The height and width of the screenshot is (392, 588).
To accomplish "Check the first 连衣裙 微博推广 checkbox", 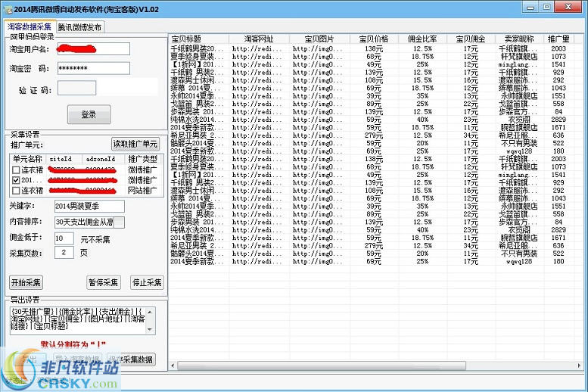I will [x=16, y=170].
